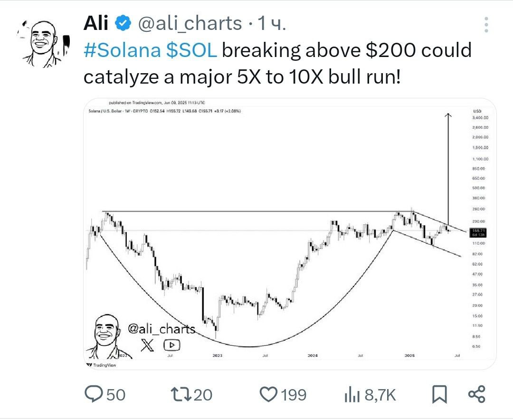Click the X logo in chart watermark
Image resolution: width=513 pixels, height=420 pixels.
tap(147, 345)
